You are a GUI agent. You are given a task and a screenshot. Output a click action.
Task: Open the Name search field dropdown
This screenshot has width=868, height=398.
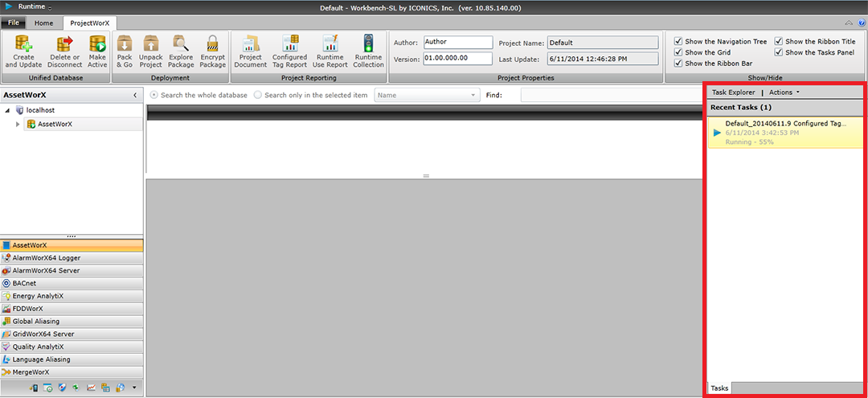tap(474, 96)
